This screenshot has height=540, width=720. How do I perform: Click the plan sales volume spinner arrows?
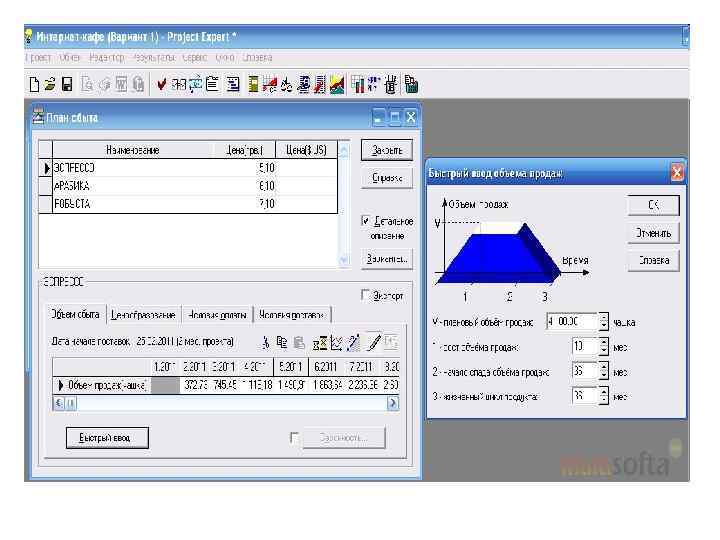(x=604, y=321)
